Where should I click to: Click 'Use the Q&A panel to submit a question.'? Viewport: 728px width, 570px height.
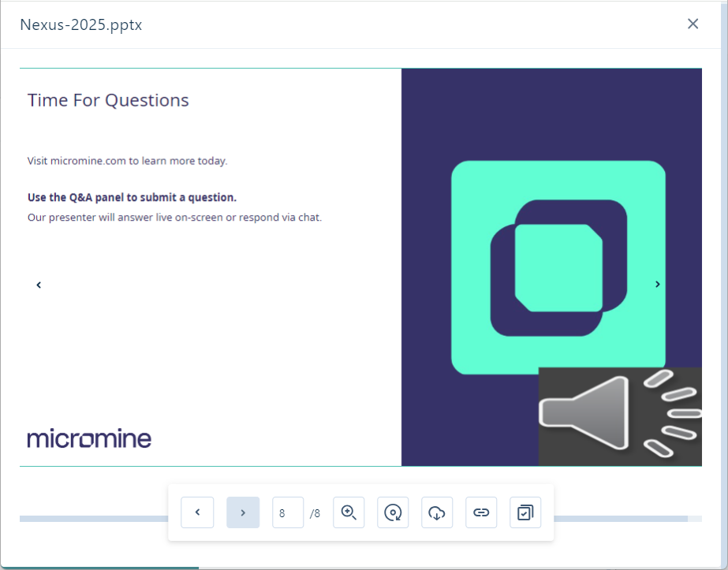pos(132,197)
